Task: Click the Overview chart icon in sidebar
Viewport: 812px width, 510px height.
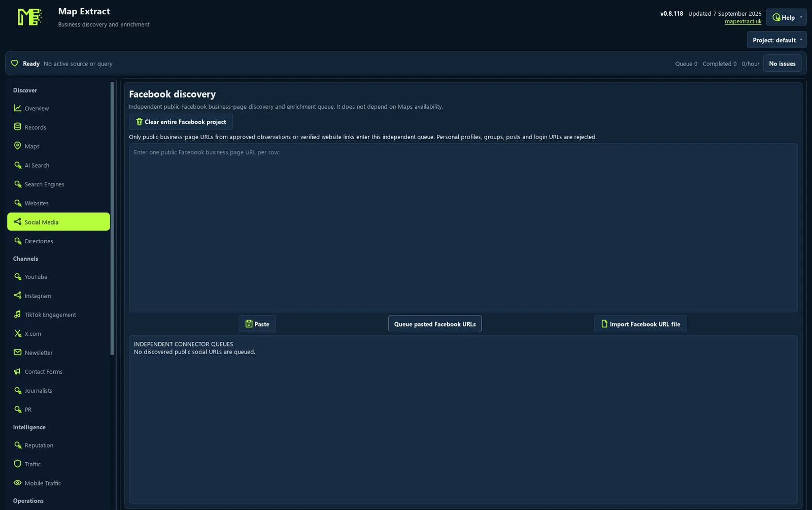Action: [x=18, y=108]
